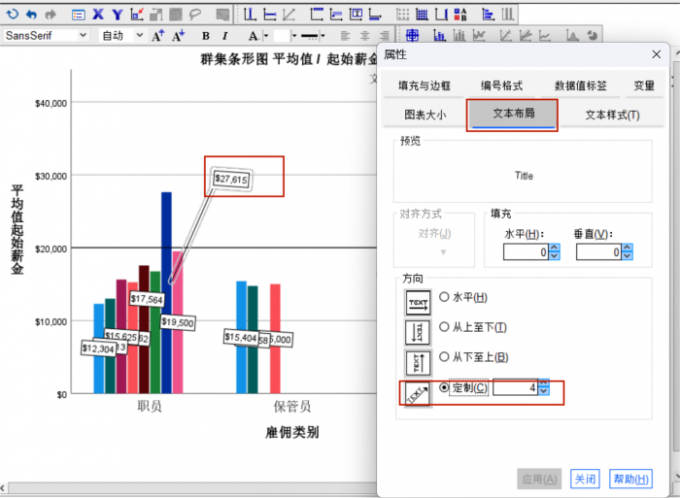Open the text color A dropdown arrow
Image resolution: width=680 pixels, height=498 pixels.
pyautogui.click(x=266, y=35)
